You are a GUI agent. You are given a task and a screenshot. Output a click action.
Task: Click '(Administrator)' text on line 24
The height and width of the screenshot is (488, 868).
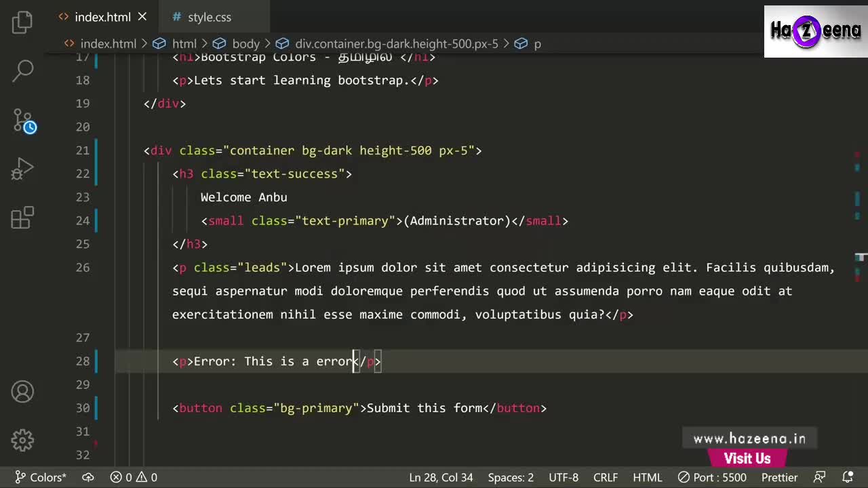[x=456, y=221]
